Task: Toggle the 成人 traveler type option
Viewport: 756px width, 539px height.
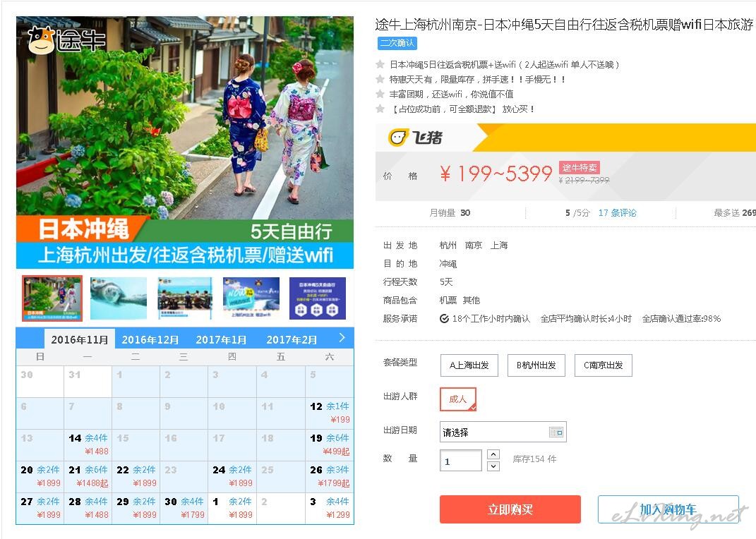Action: [458, 399]
